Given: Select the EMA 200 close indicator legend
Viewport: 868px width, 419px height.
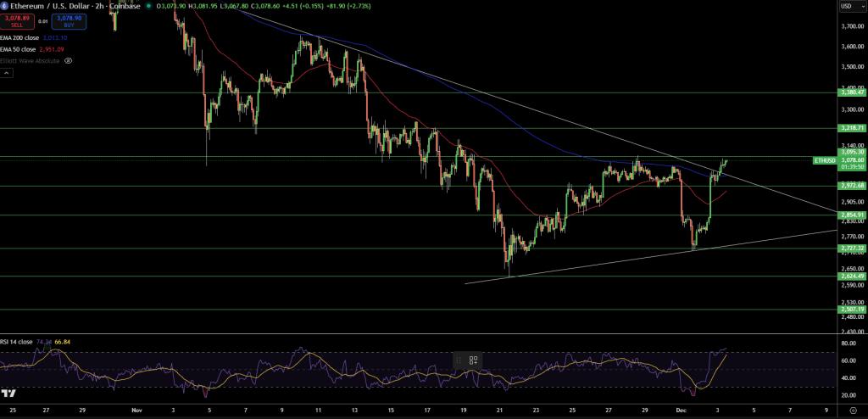Looking at the screenshot, I should [20, 37].
